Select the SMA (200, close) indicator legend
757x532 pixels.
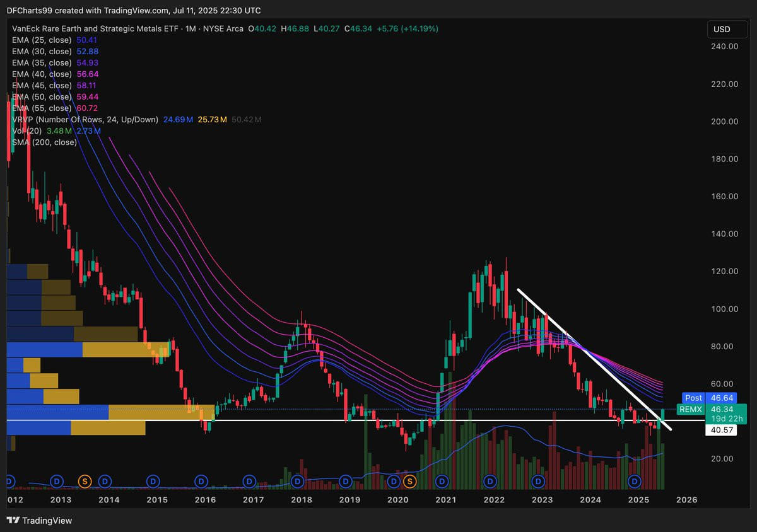click(x=45, y=142)
